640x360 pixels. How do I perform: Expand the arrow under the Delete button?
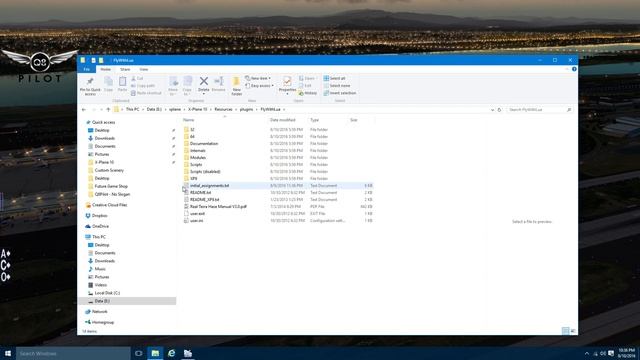coord(204,94)
